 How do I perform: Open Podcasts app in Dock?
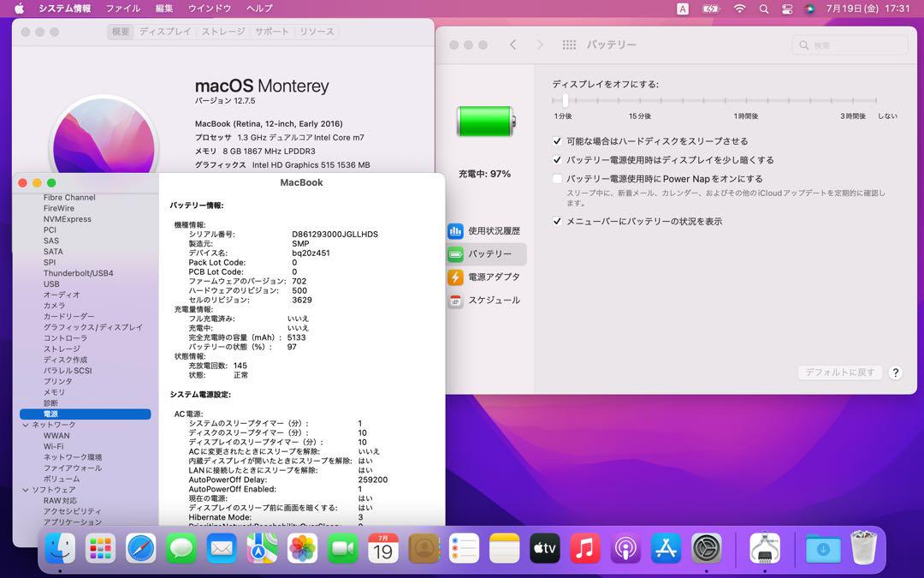tap(625, 549)
